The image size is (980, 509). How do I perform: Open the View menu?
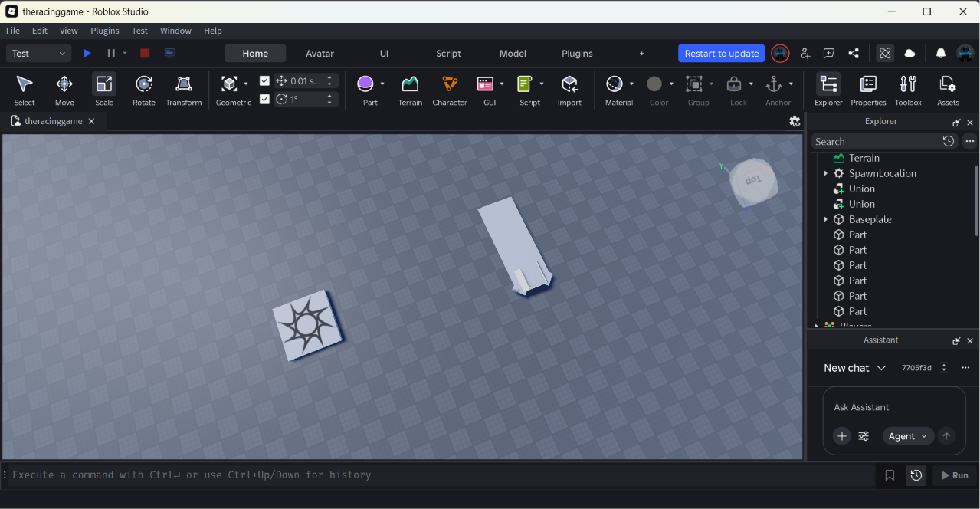(x=69, y=31)
